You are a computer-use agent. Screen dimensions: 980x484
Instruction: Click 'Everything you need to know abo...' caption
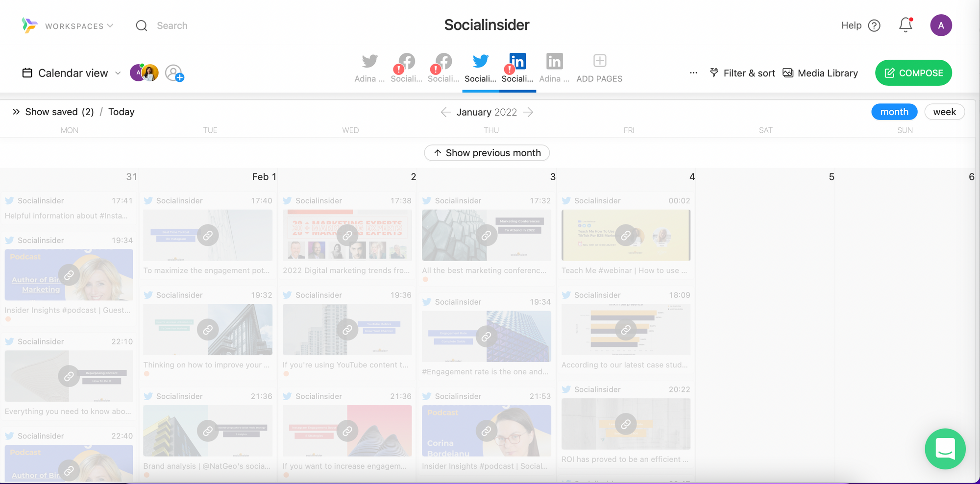pyautogui.click(x=68, y=411)
